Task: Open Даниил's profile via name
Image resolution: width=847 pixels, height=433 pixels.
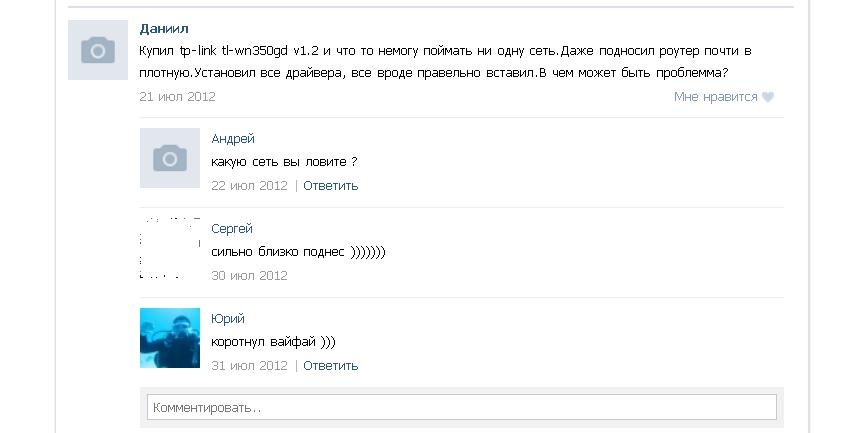Action: [x=164, y=29]
